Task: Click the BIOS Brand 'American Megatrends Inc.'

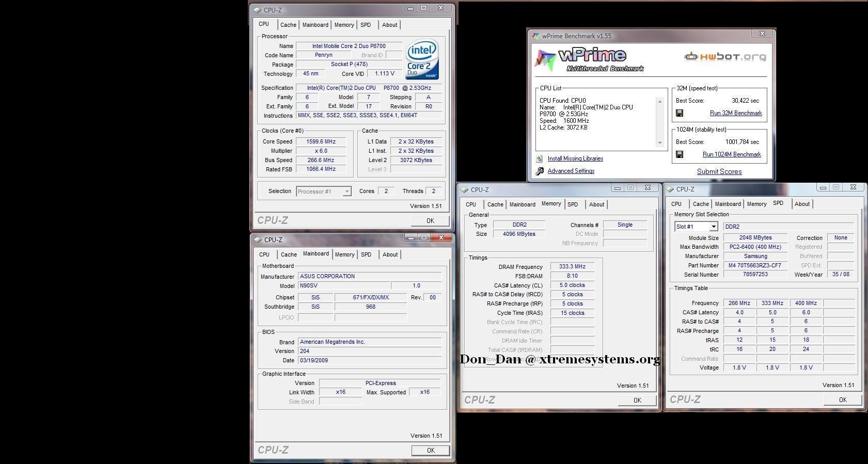Action: [370, 342]
